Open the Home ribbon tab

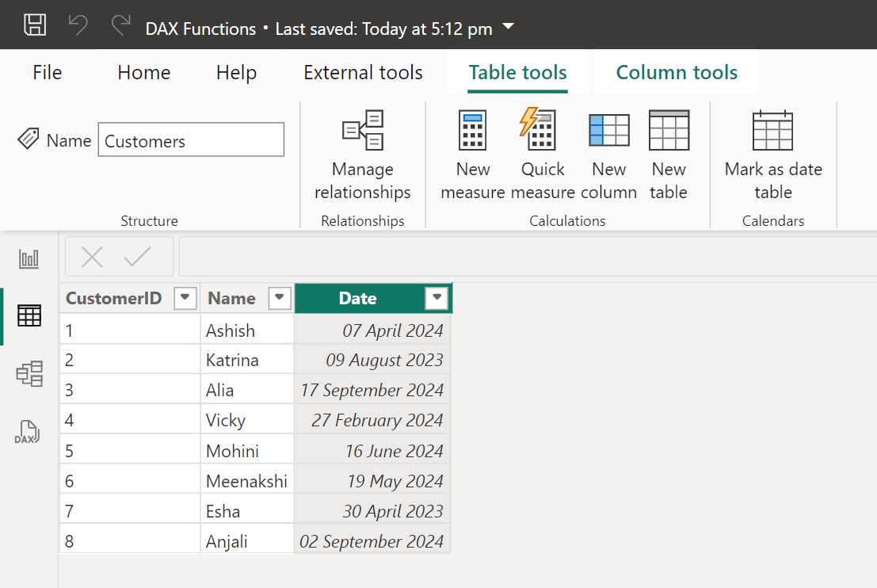coord(143,72)
